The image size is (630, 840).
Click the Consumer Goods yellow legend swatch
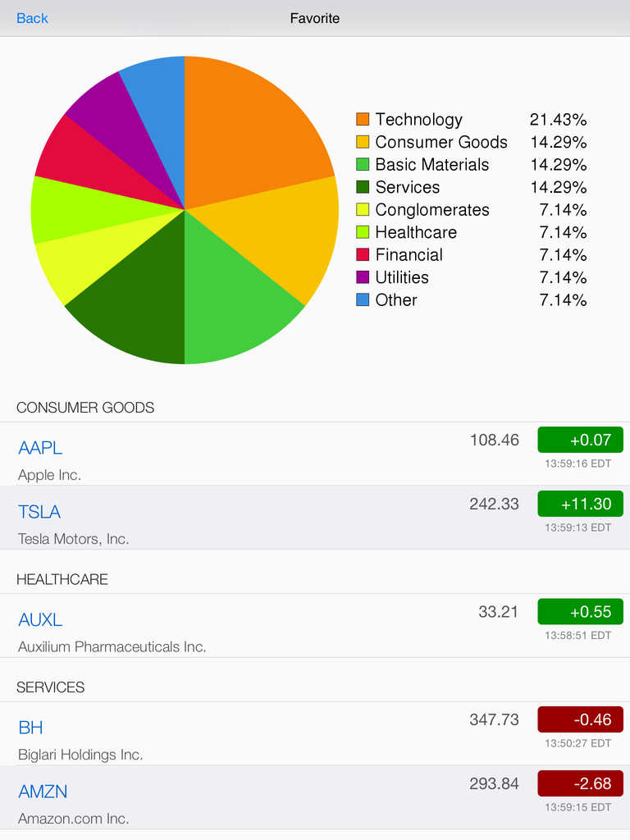click(363, 142)
